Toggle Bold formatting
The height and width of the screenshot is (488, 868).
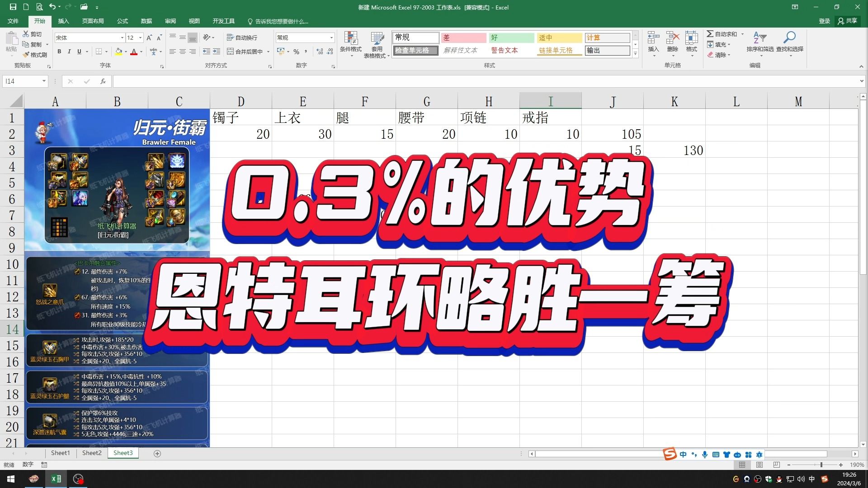point(59,52)
